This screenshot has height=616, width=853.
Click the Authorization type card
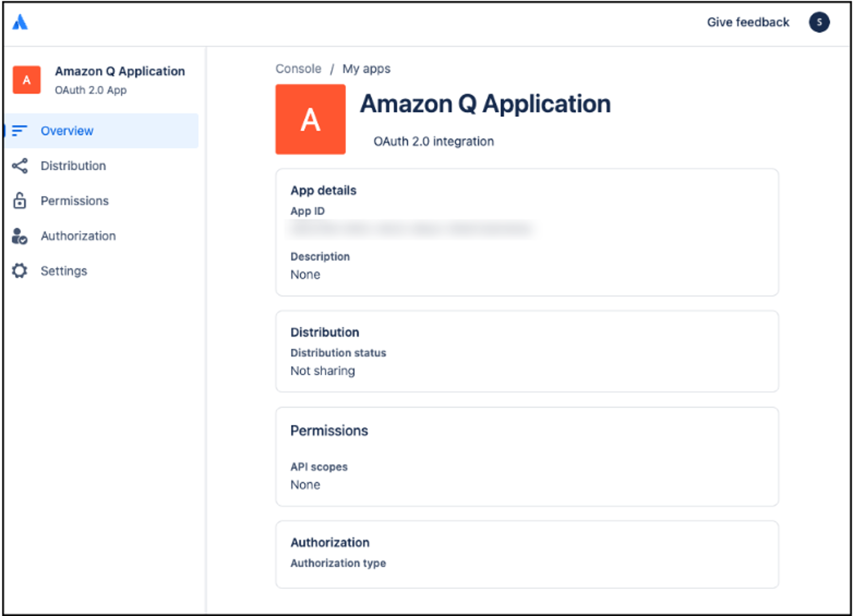(x=527, y=554)
